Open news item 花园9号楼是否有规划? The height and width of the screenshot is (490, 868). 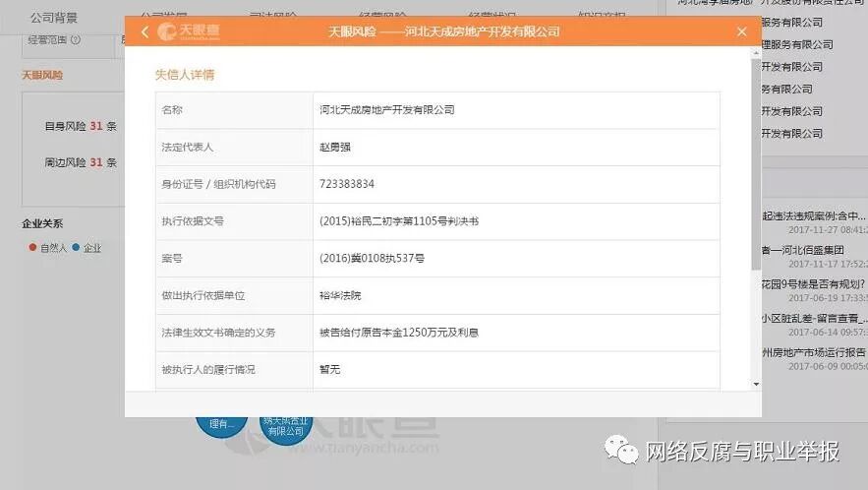point(814,284)
